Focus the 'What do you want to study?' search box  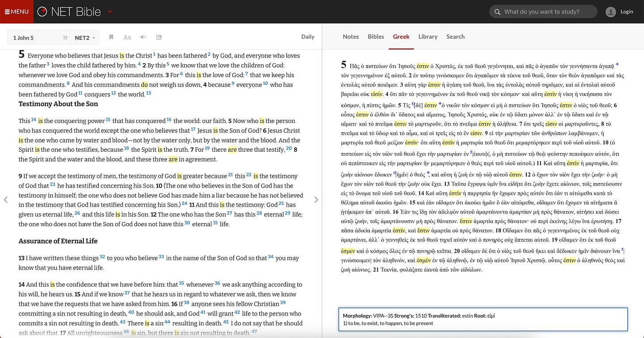tap(543, 12)
